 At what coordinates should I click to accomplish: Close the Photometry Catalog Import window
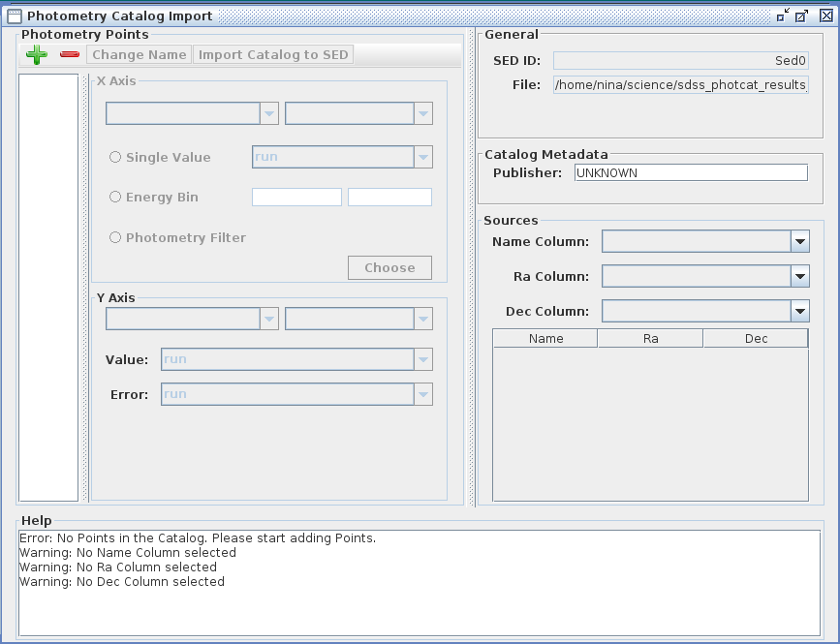826,16
